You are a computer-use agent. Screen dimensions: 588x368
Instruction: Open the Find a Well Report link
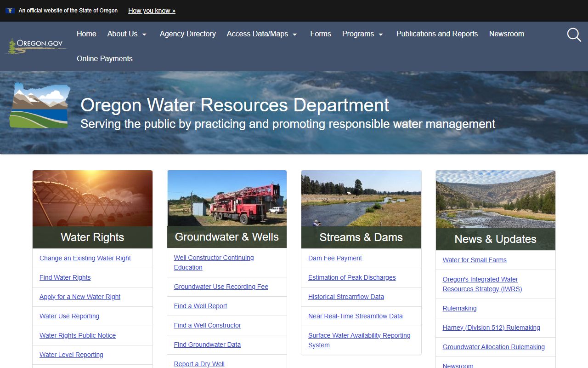click(200, 306)
